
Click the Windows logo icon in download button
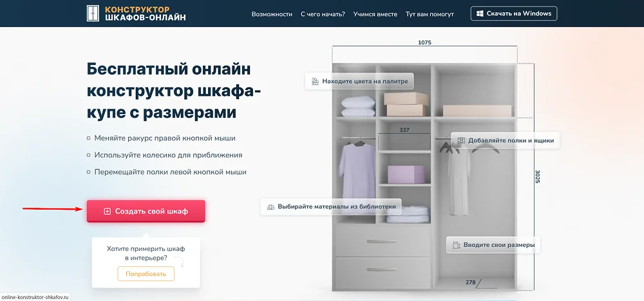pos(480,14)
